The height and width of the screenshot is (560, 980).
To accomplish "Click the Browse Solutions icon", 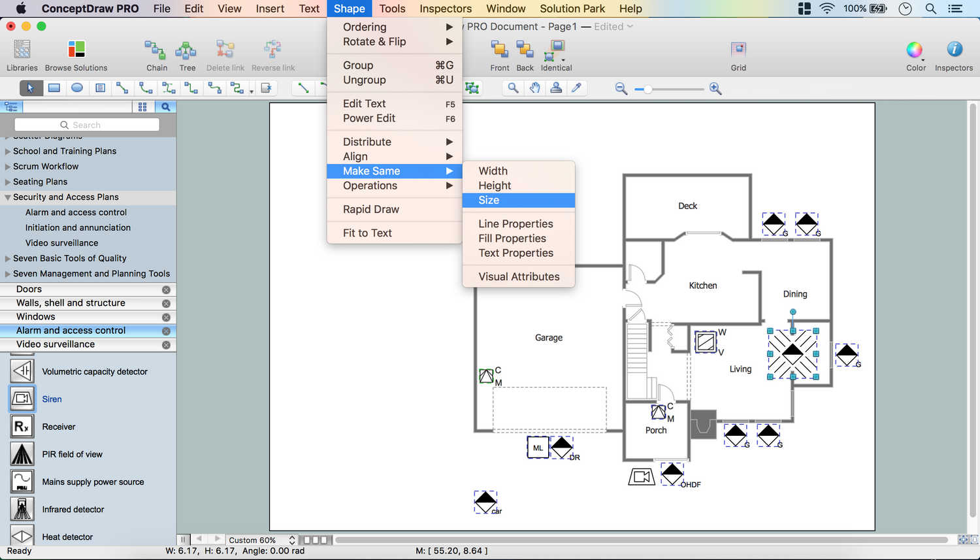I will click(x=76, y=50).
